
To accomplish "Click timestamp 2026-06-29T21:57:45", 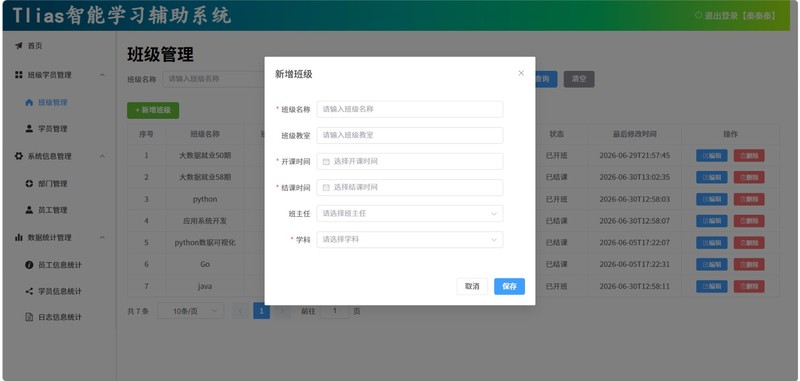I will [635, 156].
